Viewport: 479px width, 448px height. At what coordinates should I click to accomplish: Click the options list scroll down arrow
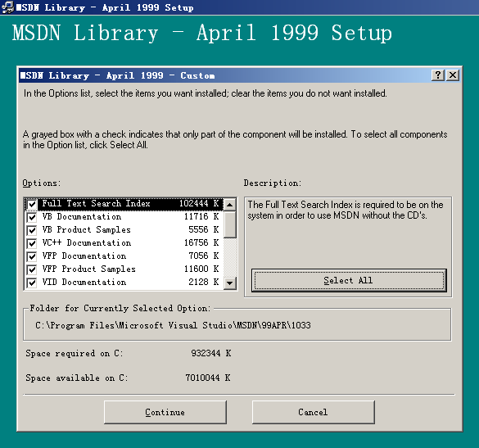pyautogui.click(x=230, y=283)
